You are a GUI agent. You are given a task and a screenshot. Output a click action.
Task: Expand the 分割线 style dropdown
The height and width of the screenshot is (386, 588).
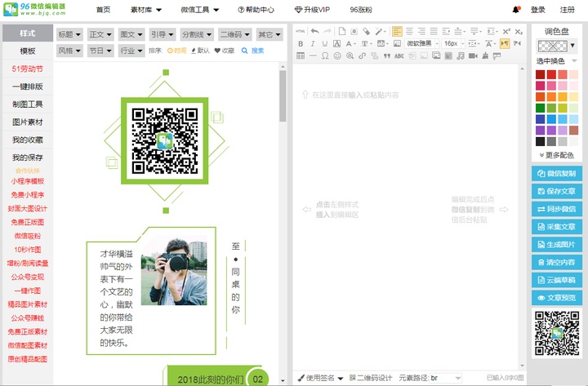(197, 34)
